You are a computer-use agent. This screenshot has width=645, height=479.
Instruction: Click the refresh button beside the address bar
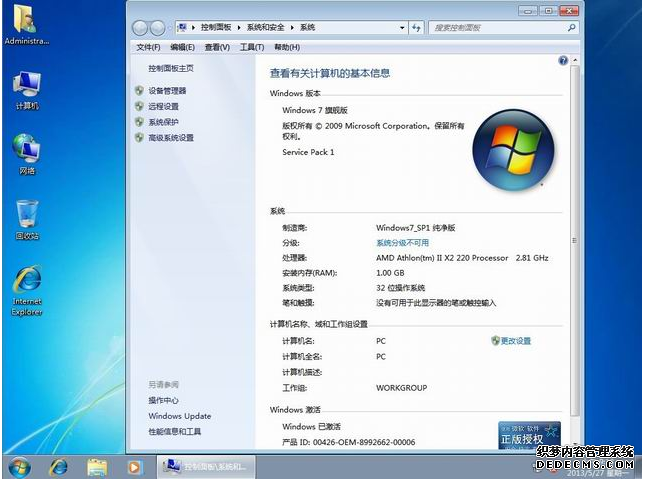[x=416, y=28]
